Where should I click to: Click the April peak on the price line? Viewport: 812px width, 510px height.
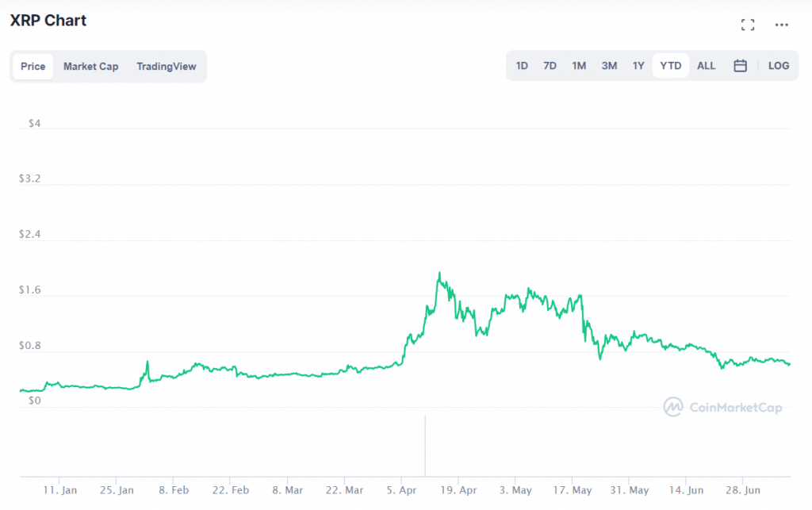pyautogui.click(x=439, y=274)
